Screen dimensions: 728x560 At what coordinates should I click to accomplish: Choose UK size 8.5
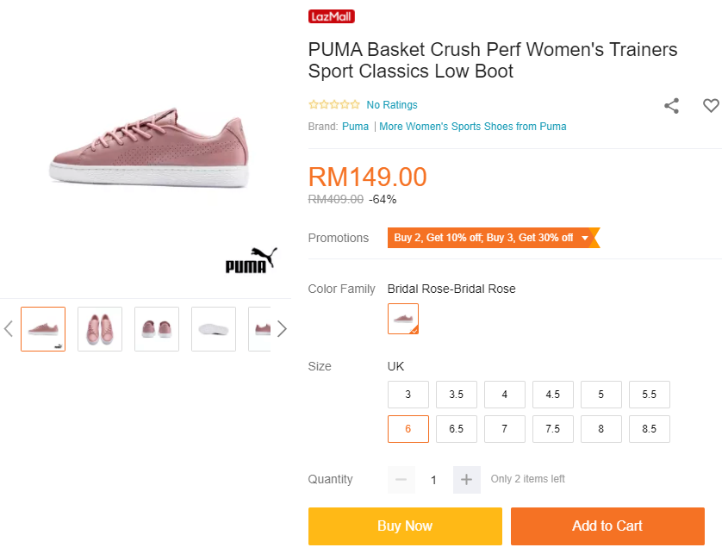pos(650,429)
